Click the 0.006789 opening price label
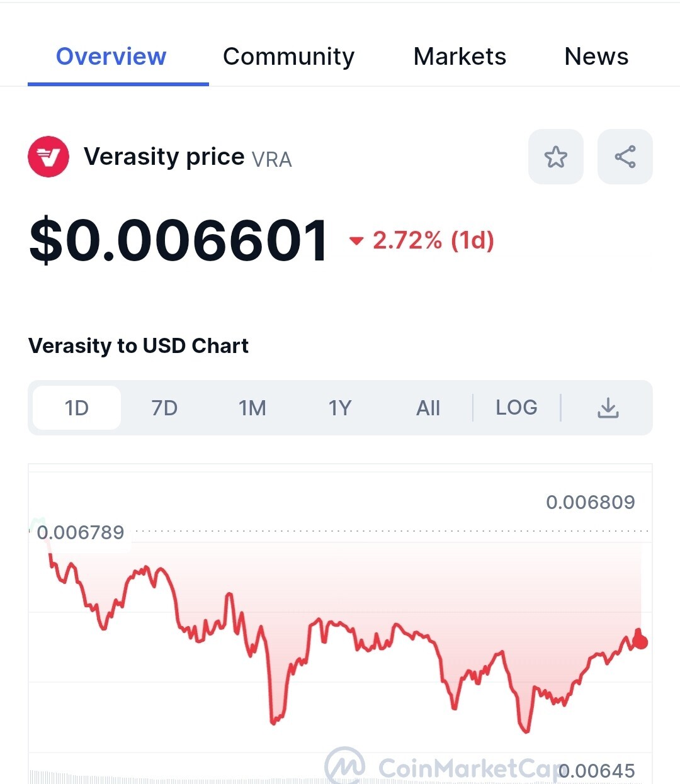680x784 pixels. [81, 532]
